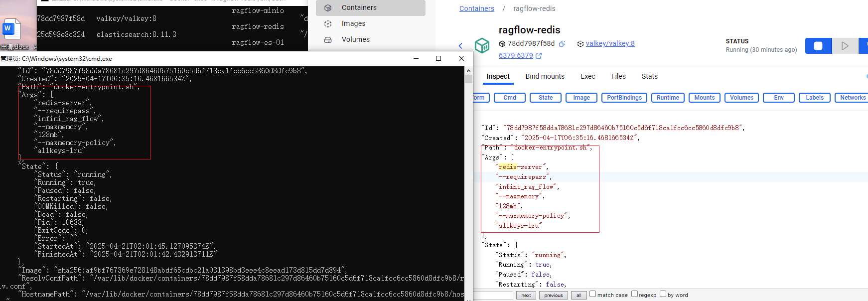The width and height of the screenshot is (868, 301).
Task: Click the ragflow-redis container heading
Action: coord(530,30)
